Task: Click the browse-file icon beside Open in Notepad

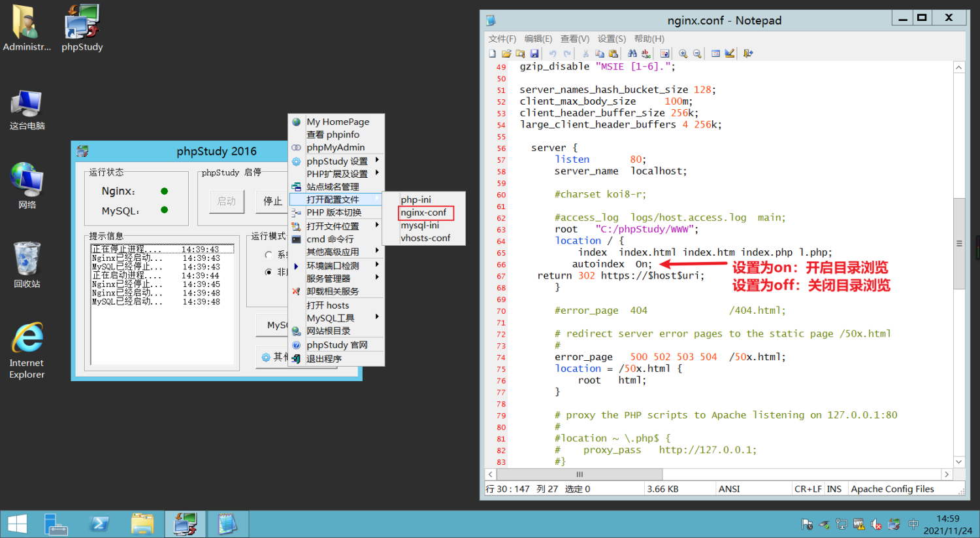Action: tap(521, 54)
